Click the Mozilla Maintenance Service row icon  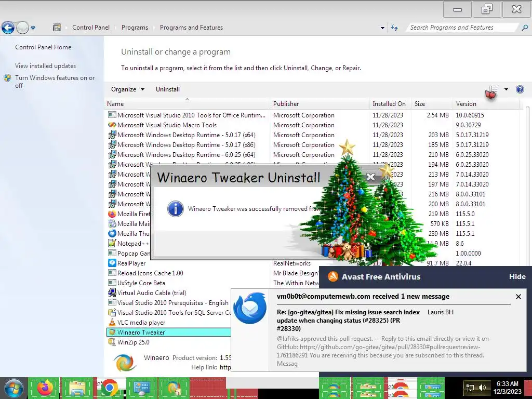[112, 224]
